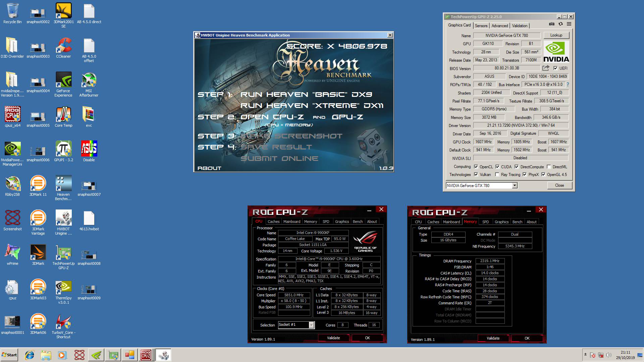644x362 pixels.
Task: Open GPUPI - 3.2 desktop shortcut
Action: 63,152
